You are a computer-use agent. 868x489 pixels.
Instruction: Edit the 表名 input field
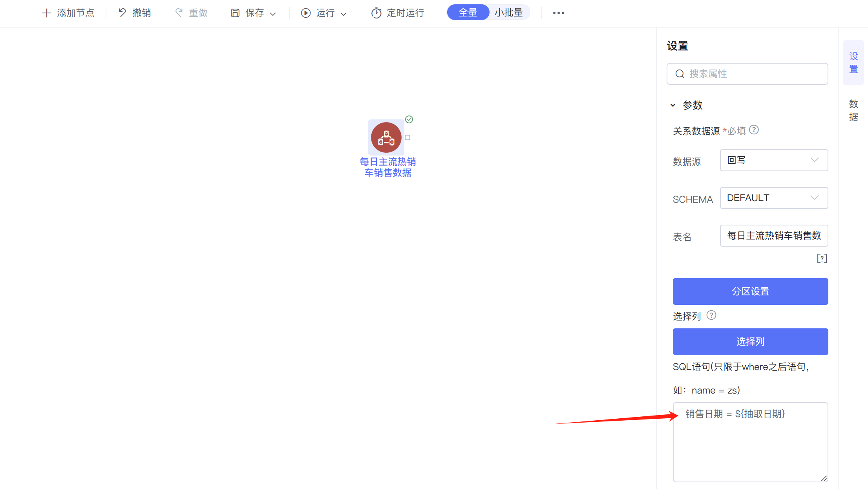(774, 236)
